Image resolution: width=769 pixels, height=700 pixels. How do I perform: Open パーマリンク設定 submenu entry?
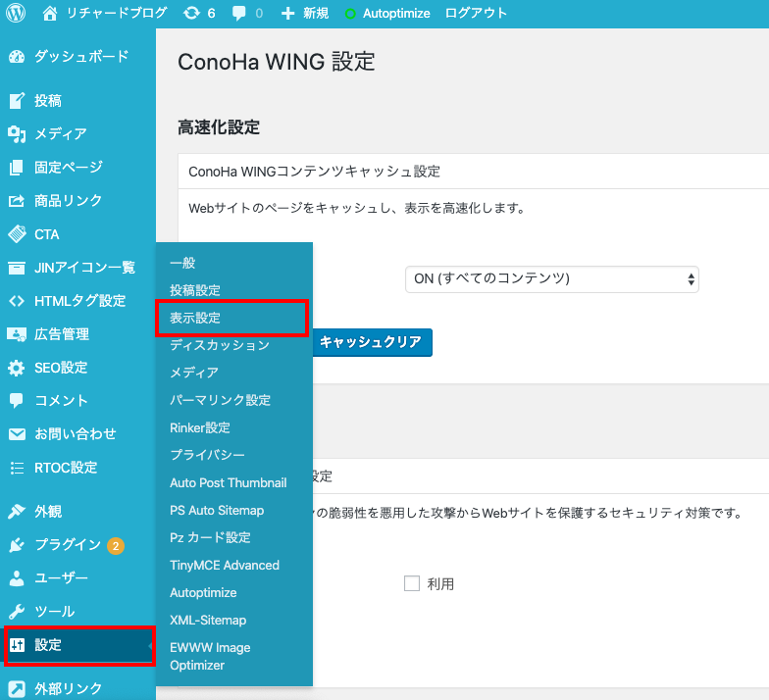click(220, 400)
